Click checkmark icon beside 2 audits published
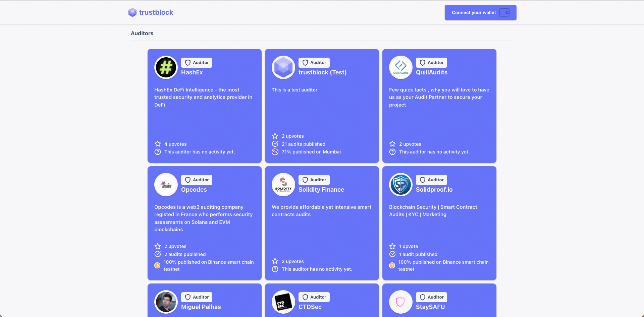The width and height of the screenshot is (644, 317). pyautogui.click(x=158, y=254)
